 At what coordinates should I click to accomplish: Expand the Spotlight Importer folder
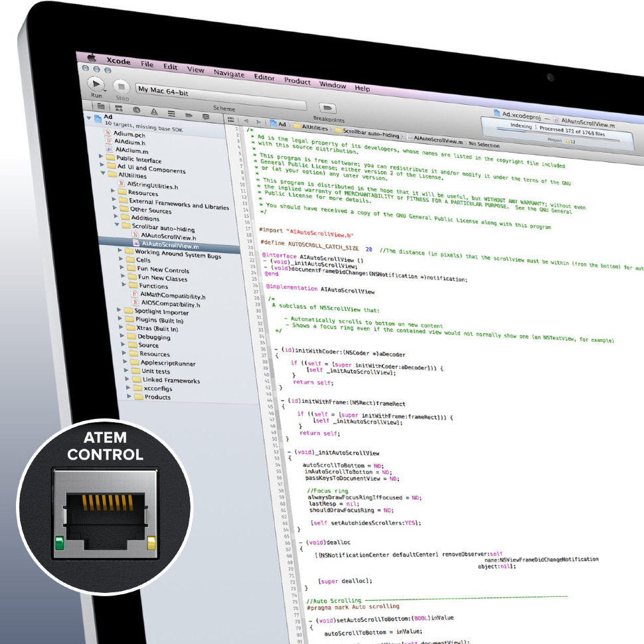coord(120,309)
